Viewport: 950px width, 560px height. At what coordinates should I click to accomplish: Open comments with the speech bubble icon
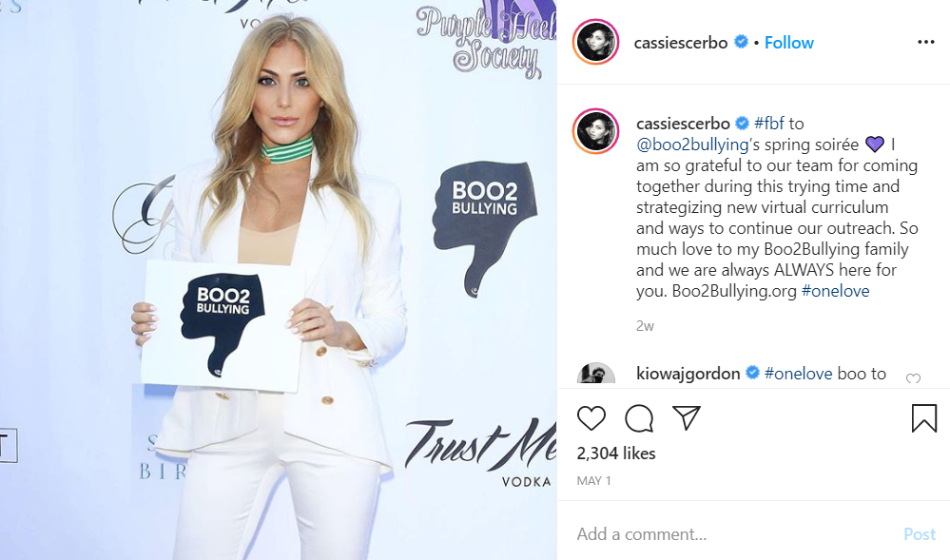639,418
